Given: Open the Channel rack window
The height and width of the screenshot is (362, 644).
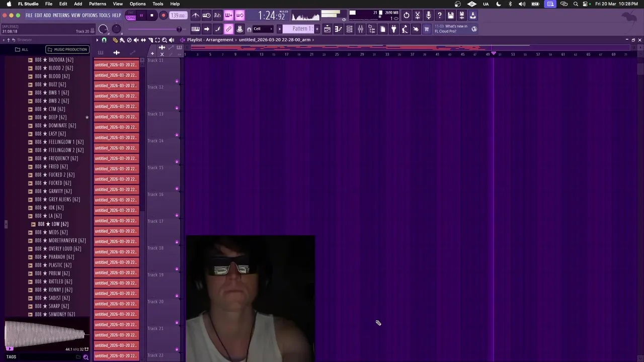Looking at the screenshot, I should [349, 29].
